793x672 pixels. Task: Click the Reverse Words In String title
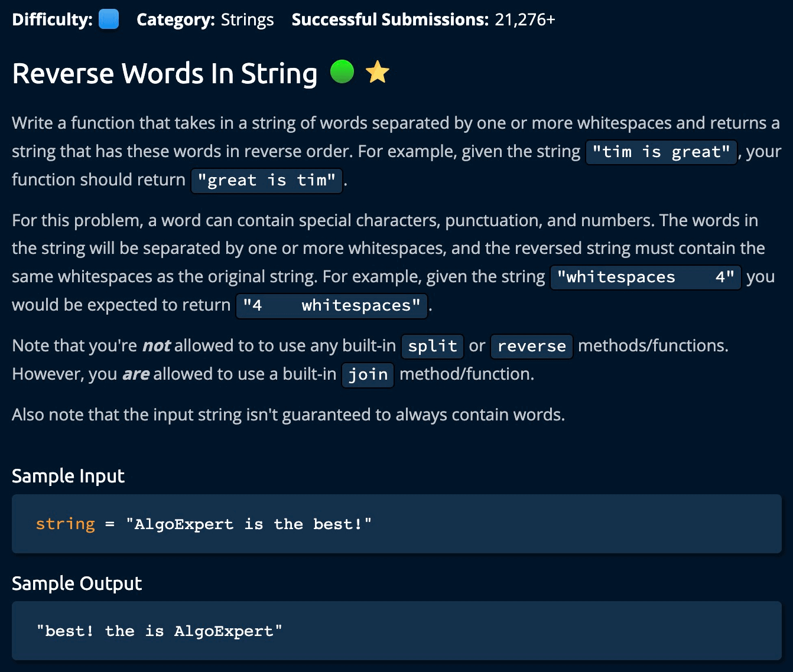(165, 74)
